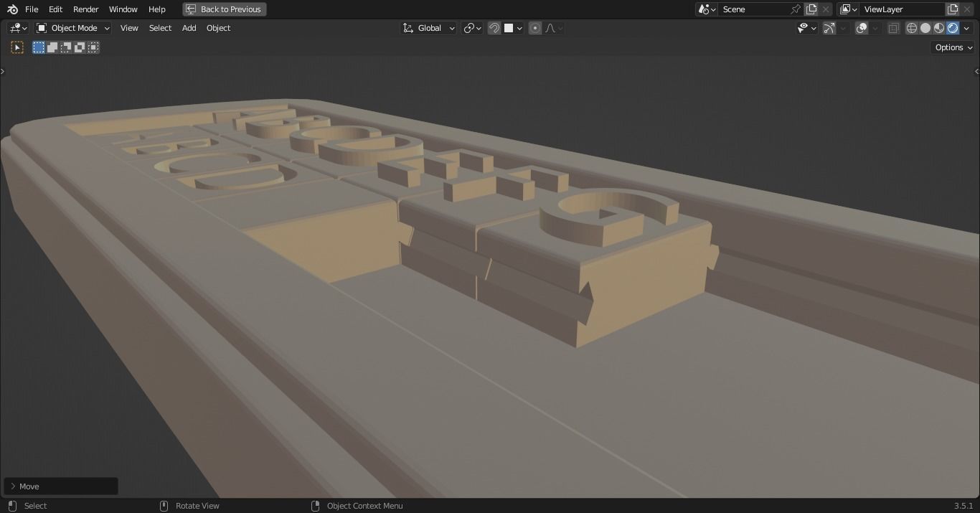Toggle the Scene pin icon
This screenshot has height=513, width=980.
click(796, 9)
